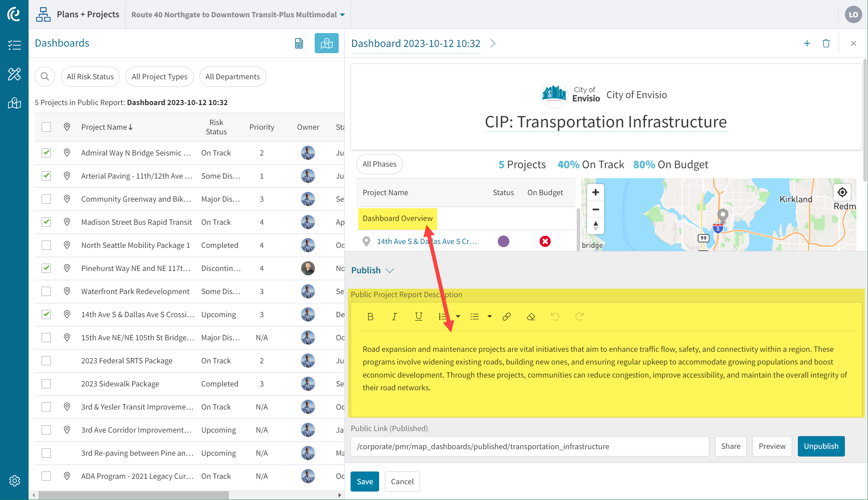The height and width of the screenshot is (500, 868).
Task: Click the purple status dot for 14th Ave
Action: click(503, 241)
